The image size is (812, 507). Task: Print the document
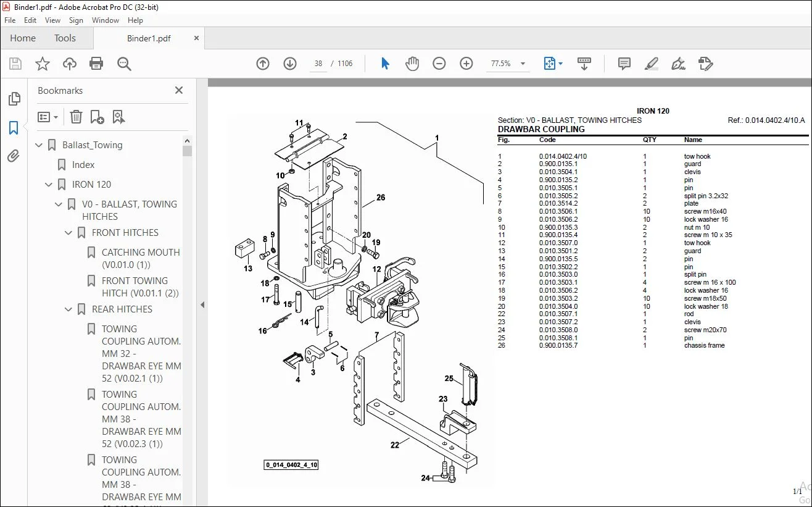[96, 64]
